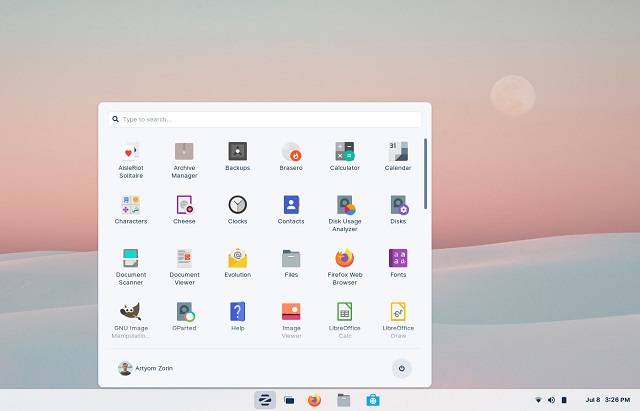Open Document Scanner
The height and width of the screenshot is (411, 640).
(x=131, y=267)
